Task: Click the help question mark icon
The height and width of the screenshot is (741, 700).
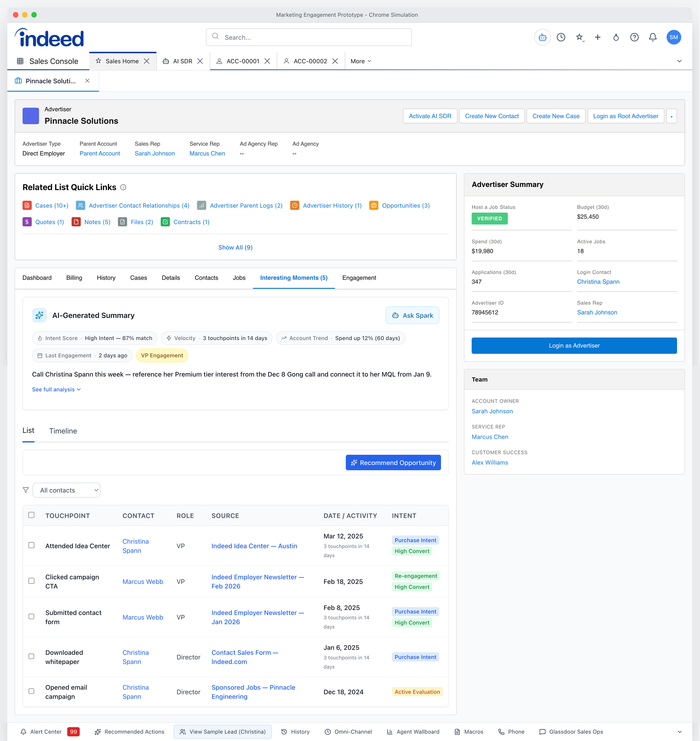Action: tap(634, 37)
